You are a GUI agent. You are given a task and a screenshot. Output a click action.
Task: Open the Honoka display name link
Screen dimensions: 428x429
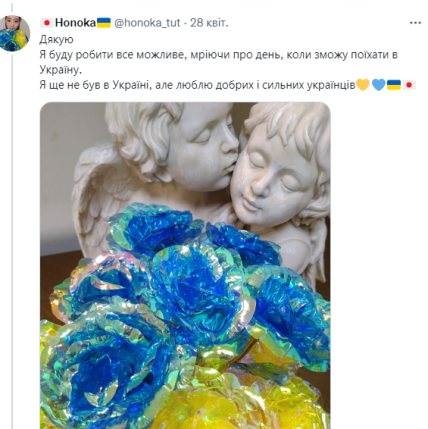[x=75, y=23]
